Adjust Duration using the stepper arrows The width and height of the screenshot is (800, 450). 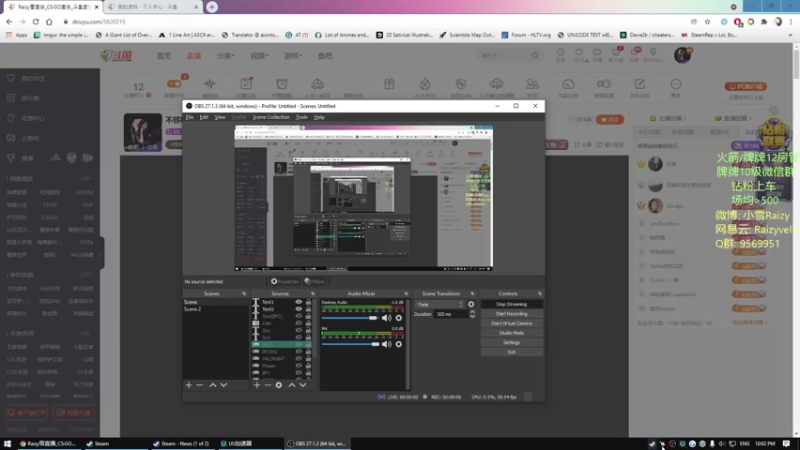[x=472, y=314]
